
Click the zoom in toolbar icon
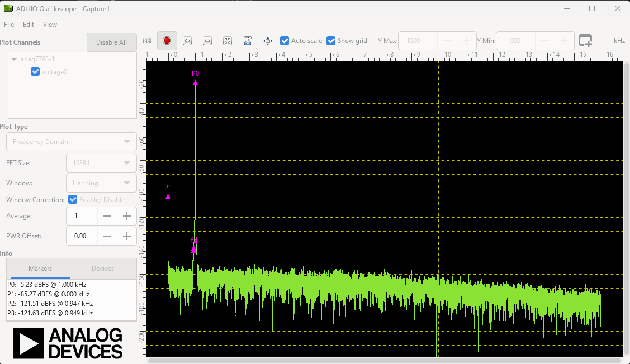187,41
